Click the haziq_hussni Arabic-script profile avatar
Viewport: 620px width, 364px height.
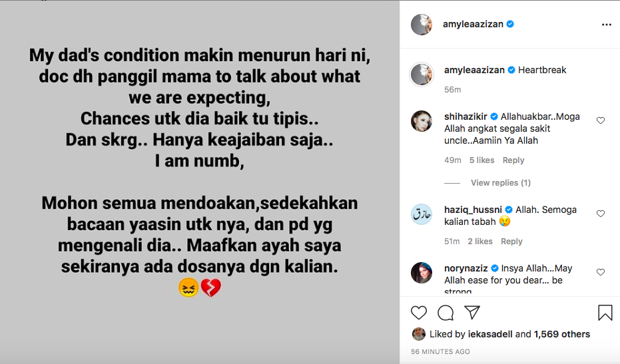pyautogui.click(x=422, y=214)
